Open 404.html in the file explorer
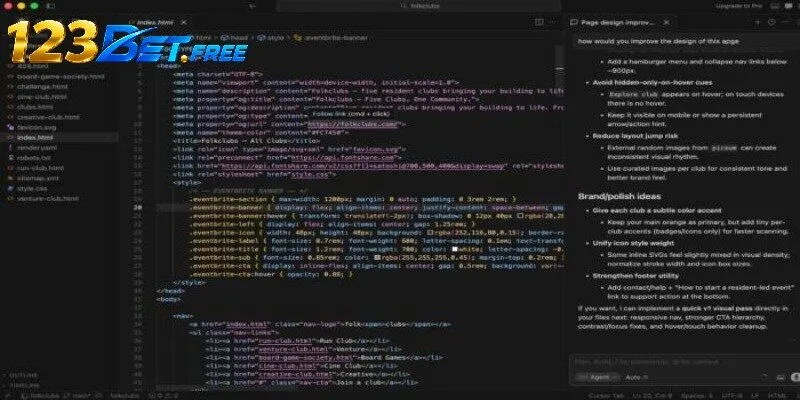 33,66
